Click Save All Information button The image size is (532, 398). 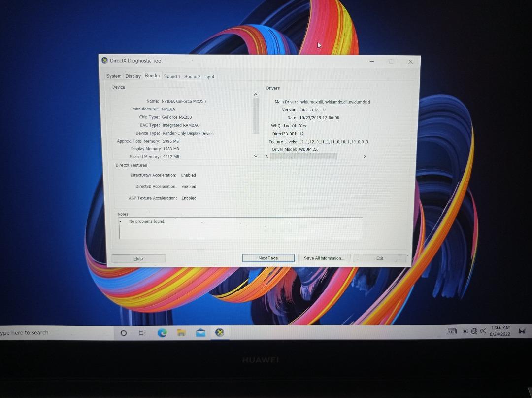[323, 258]
